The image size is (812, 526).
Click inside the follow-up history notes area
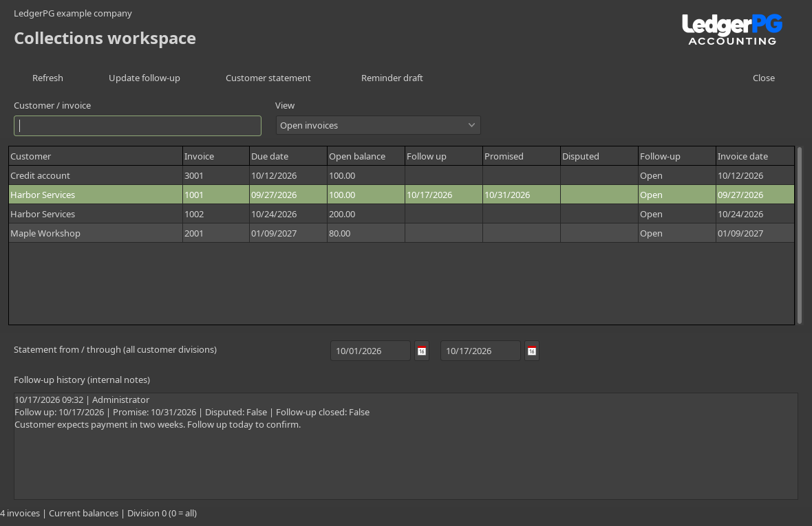click(405, 446)
